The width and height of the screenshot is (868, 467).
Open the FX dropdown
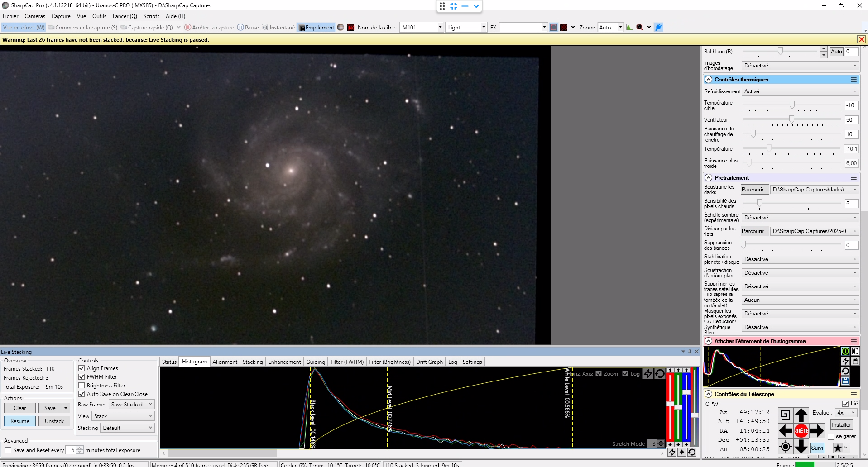[x=544, y=27]
